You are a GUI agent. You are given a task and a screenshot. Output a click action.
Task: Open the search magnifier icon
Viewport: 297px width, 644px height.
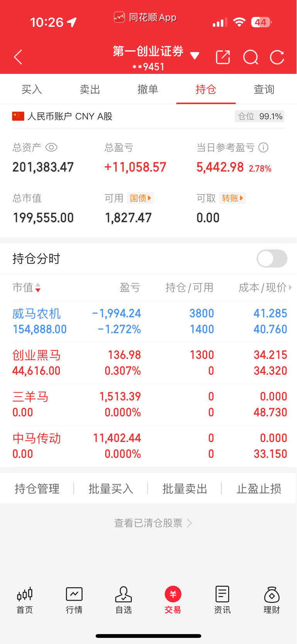tap(251, 58)
